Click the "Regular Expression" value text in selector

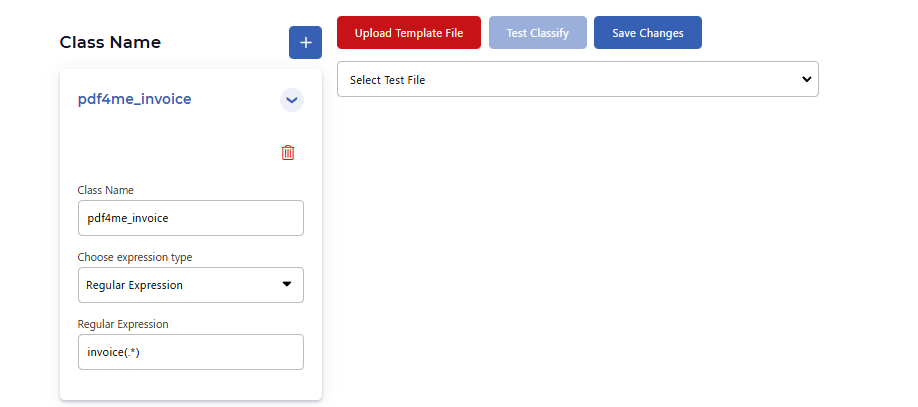(x=134, y=285)
